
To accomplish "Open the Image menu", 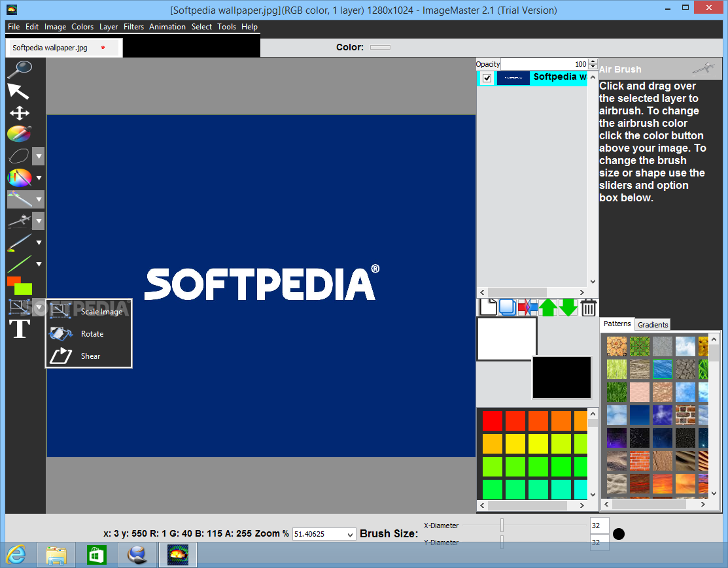I will click(55, 27).
